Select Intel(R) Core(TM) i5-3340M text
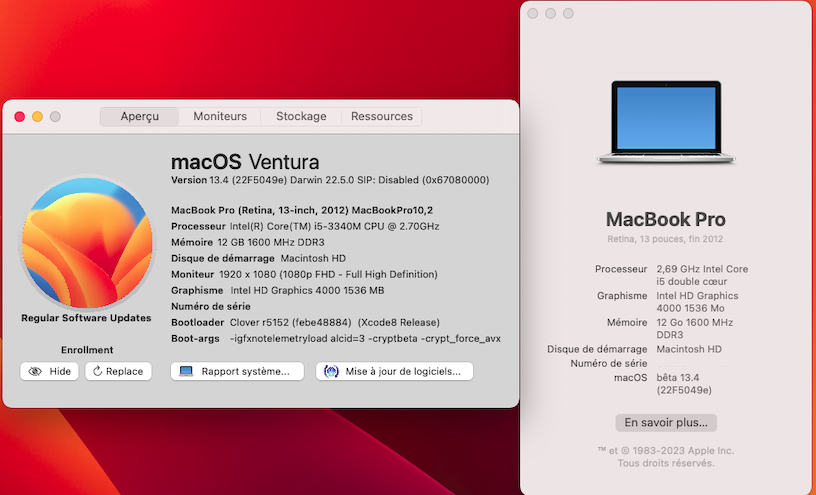This screenshot has width=816, height=495. tap(335, 226)
